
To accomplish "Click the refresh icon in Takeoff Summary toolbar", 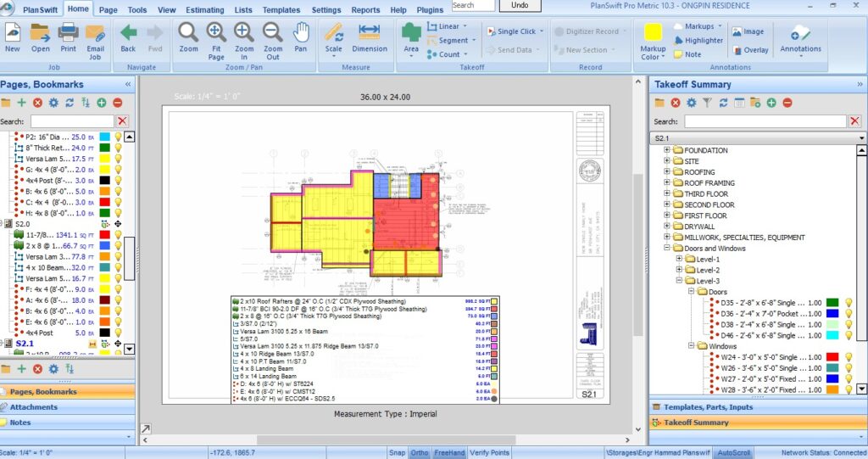I will 723,103.
